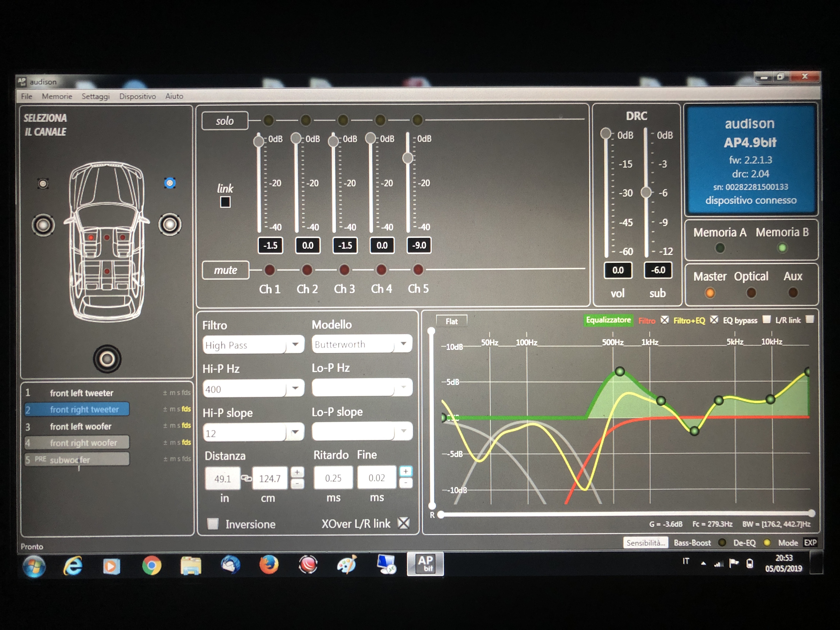The width and height of the screenshot is (840, 630).
Task: Enable the channel link checkbox
Action: (225, 202)
